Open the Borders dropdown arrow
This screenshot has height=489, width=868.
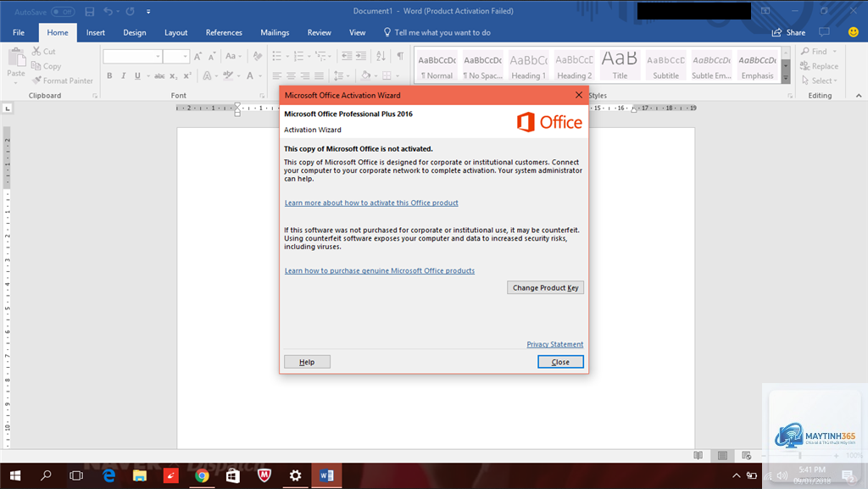[398, 75]
